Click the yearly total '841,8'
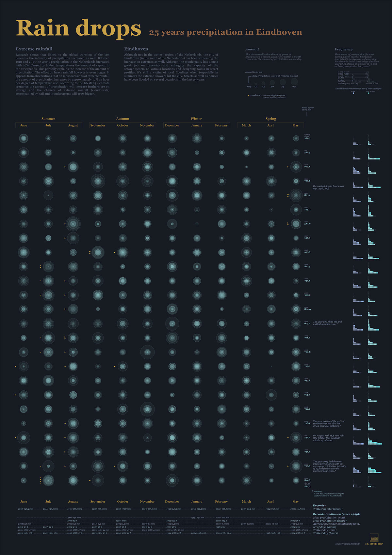This screenshot has height=555, width=392. coord(307,281)
